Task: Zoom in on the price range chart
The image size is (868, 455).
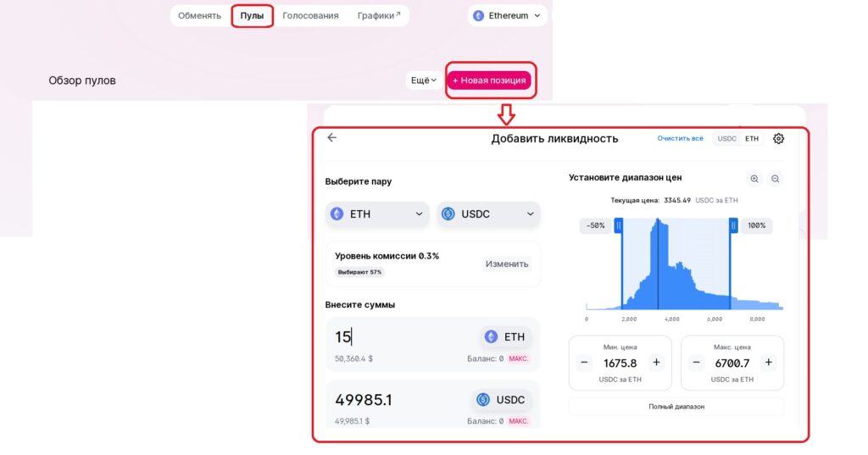Action: coord(754,179)
